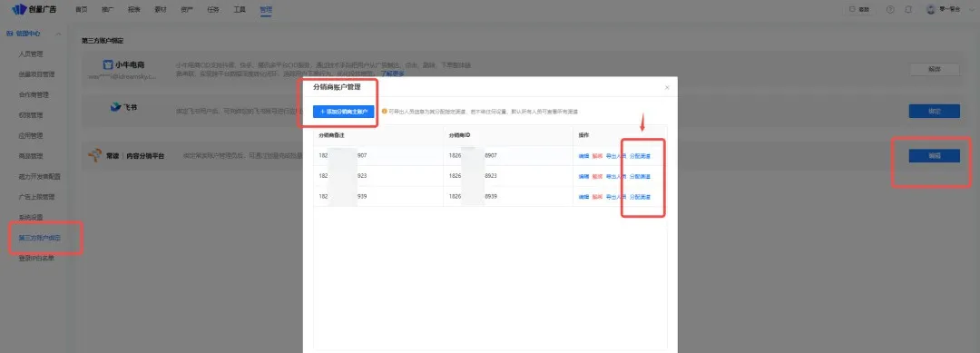Image resolution: width=980 pixels, height=353 pixels.
Task: Click the 管理中心 sidebar header icon
Action: (9, 33)
